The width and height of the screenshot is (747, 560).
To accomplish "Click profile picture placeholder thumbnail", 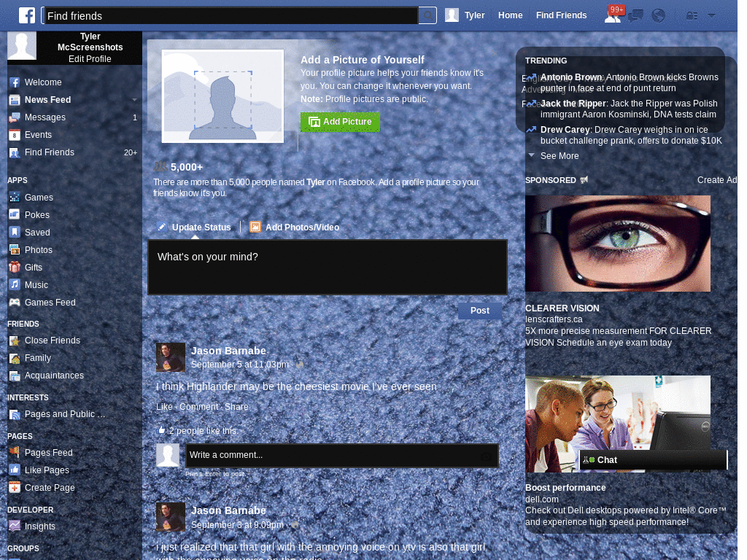I will tap(222, 96).
